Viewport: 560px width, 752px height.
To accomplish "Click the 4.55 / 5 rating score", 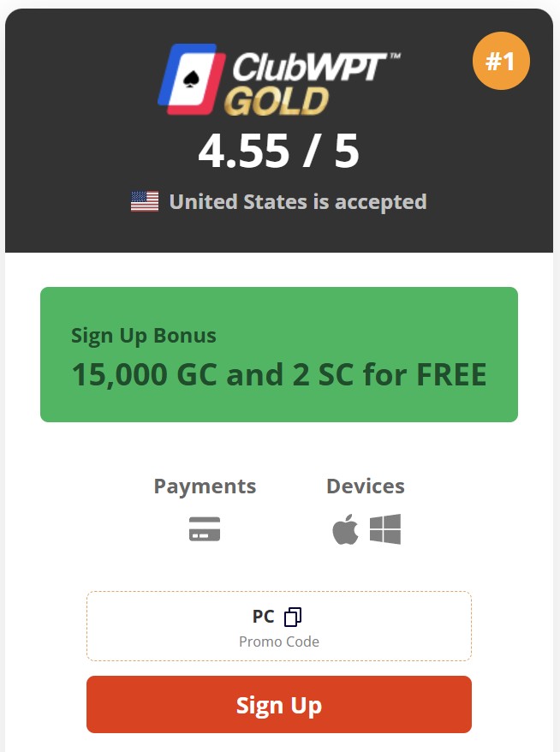I will click(x=278, y=151).
